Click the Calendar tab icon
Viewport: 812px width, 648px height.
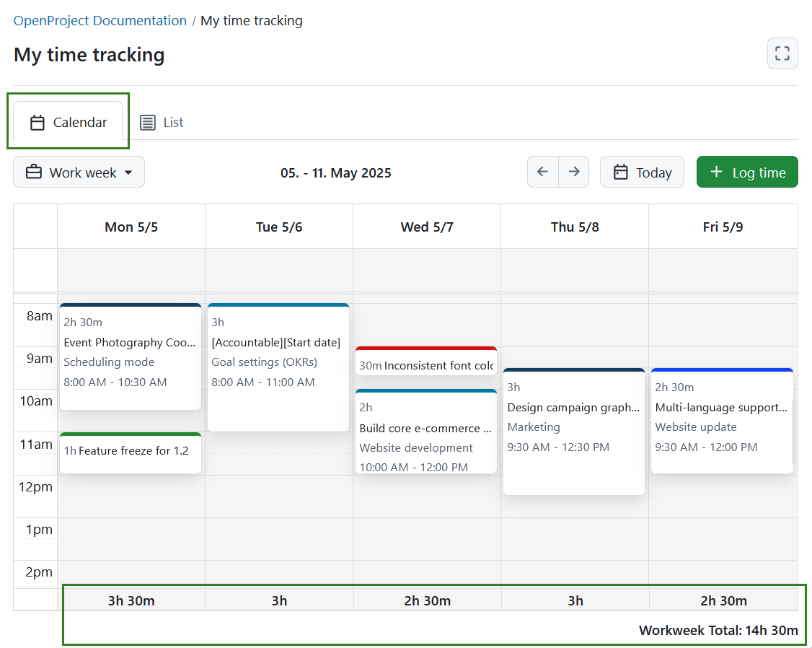[37, 123]
